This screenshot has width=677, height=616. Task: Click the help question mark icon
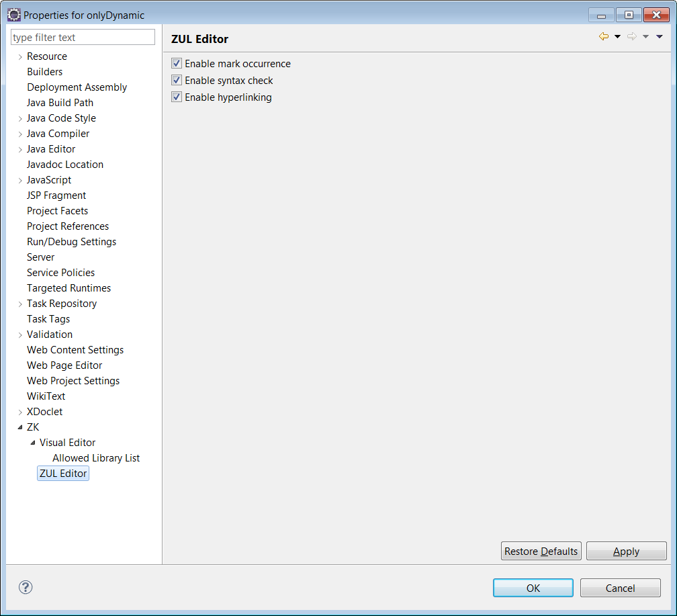point(26,587)
